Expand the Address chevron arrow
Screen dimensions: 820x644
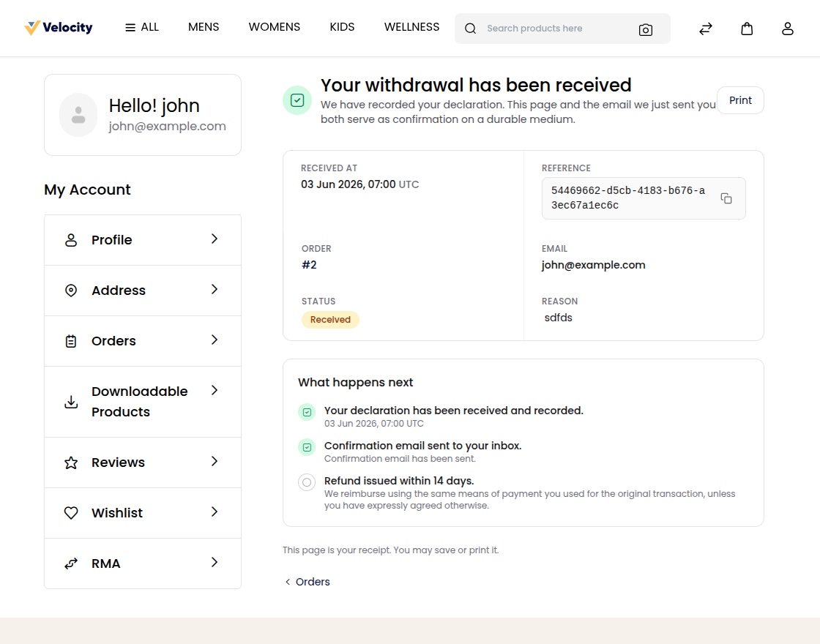pyautogui.click(x=214, y=290)
